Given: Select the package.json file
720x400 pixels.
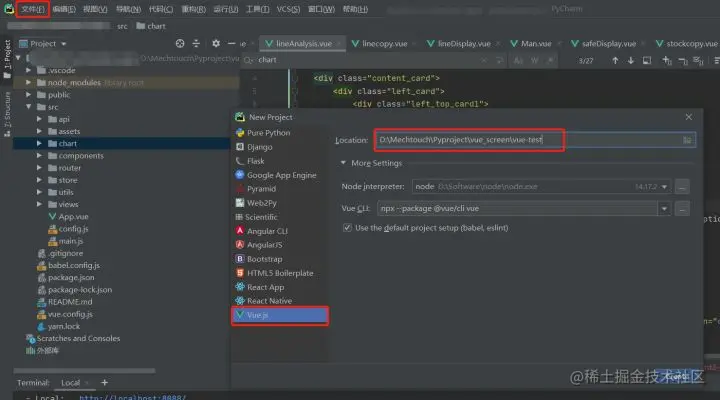Looking at the screenshot, I should point(66,277).
